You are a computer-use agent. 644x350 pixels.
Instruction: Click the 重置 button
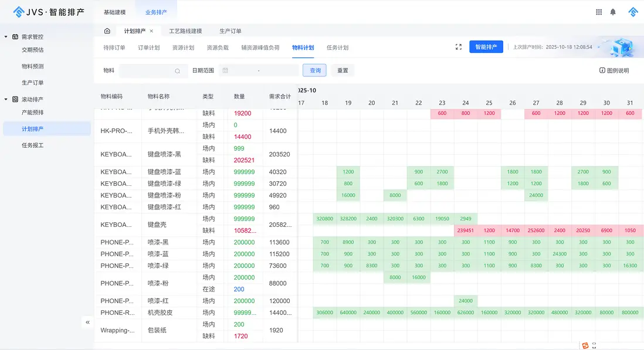343,70
